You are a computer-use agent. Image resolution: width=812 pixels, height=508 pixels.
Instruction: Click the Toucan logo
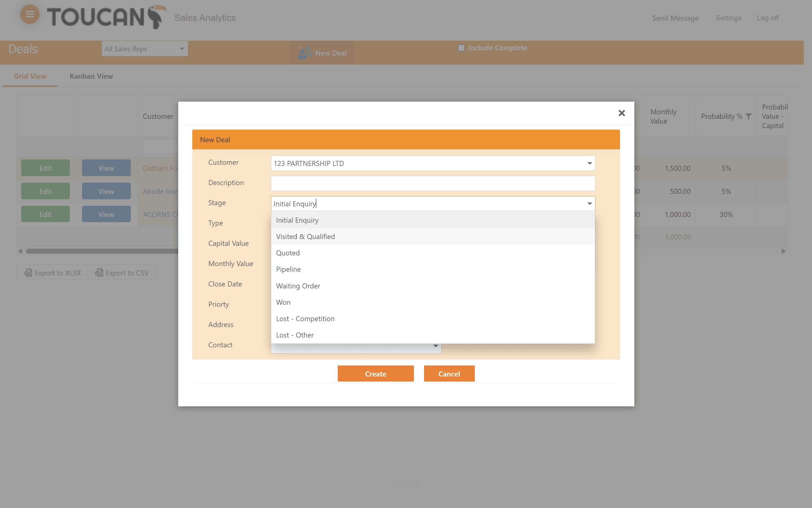tap(107, 17)
